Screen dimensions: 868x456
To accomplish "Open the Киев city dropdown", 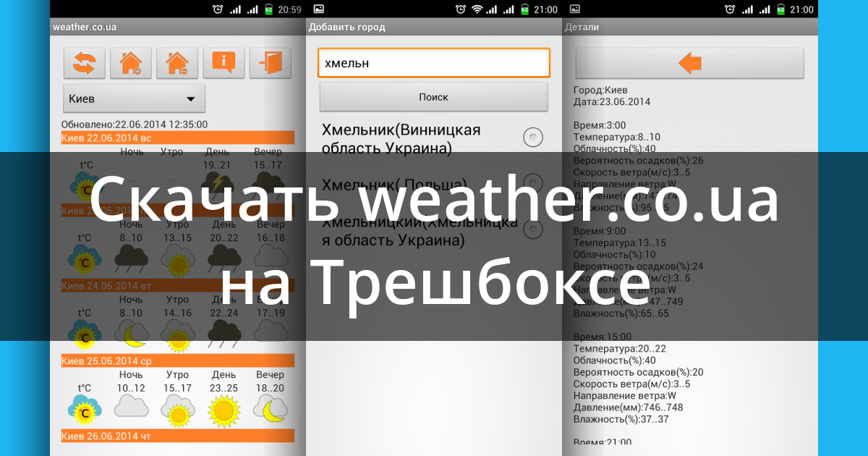I will click(134, 98).
